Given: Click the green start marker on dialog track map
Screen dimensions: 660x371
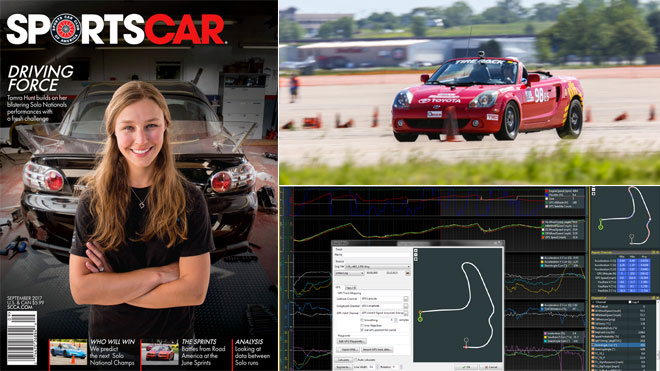Looking at the screenshot, I should coord(420,319).
